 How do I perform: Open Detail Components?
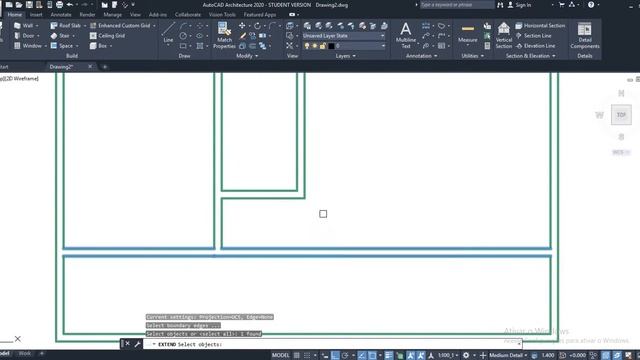[x=585, y=36]
